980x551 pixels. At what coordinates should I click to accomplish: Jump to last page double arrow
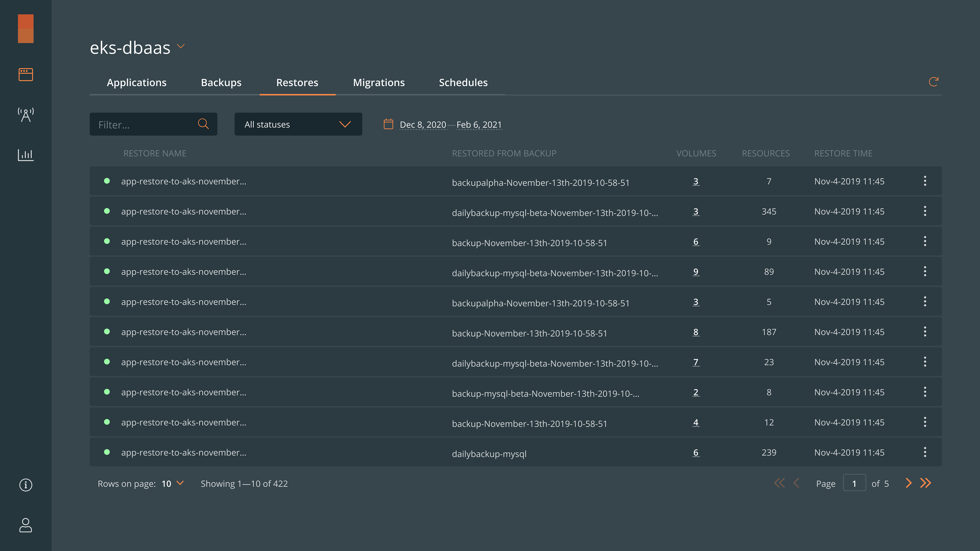(x=926, y=483)
